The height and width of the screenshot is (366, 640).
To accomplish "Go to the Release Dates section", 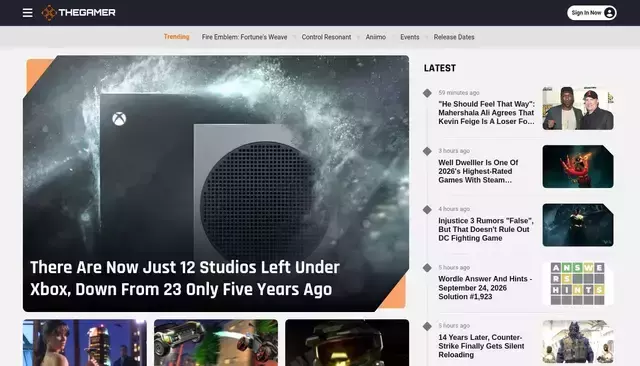I will coord(454,37).
